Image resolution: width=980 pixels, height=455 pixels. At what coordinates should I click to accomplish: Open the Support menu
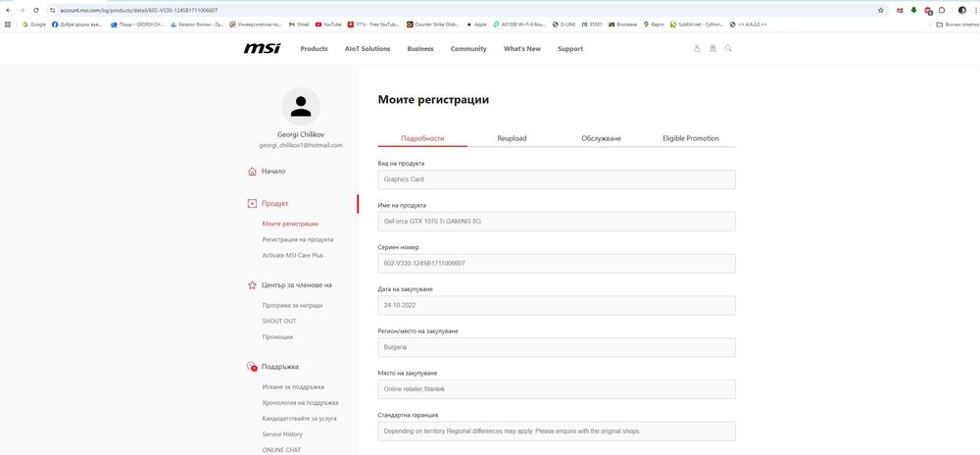click(x=570, y=49)
